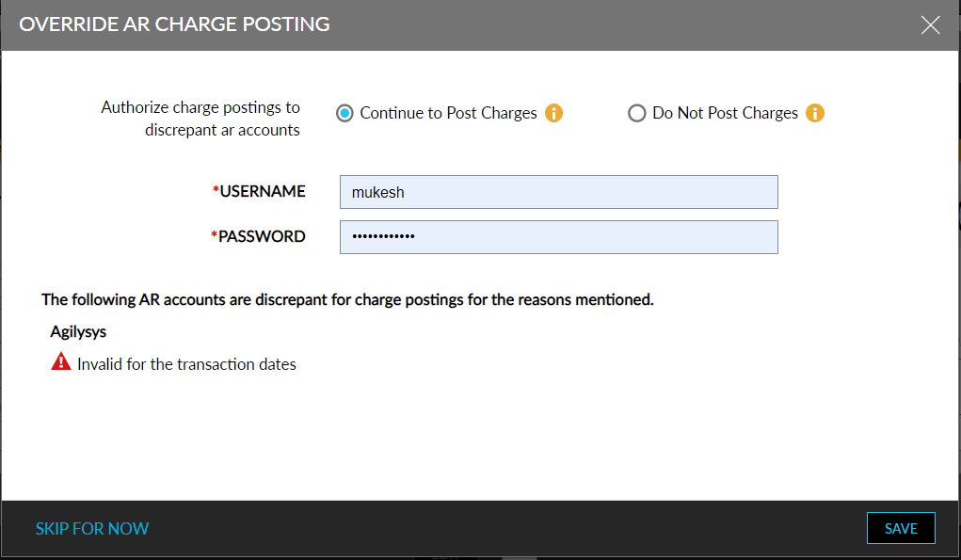Click the SAVE button
961x560 pixels.
click(x=900, y=528)
